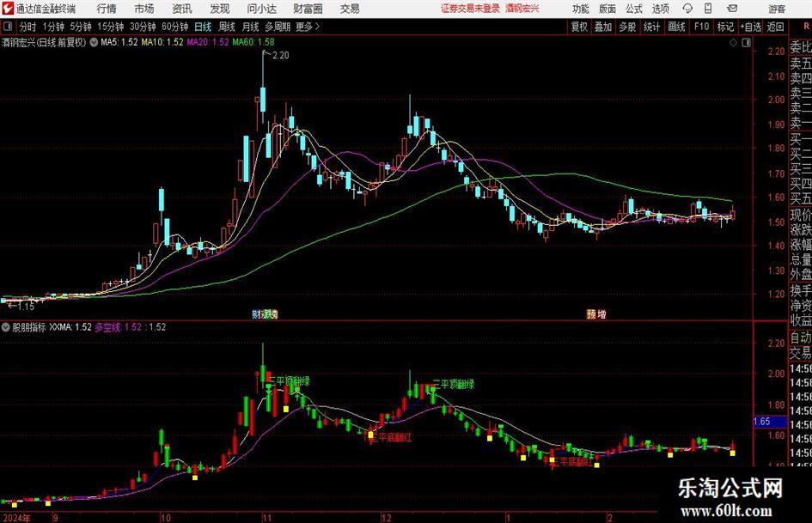
Task: Open the 选项 menu
Action: pyautogui.click(x=660, y=9)
